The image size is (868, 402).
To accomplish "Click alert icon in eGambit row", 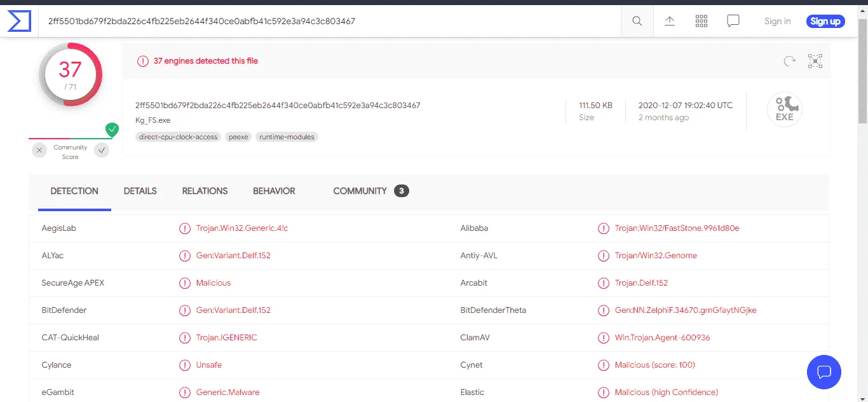I will (x=184, y=392).
